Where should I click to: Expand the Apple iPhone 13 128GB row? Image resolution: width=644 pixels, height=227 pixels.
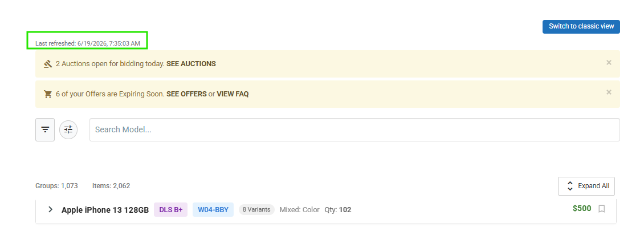point(51,209)
